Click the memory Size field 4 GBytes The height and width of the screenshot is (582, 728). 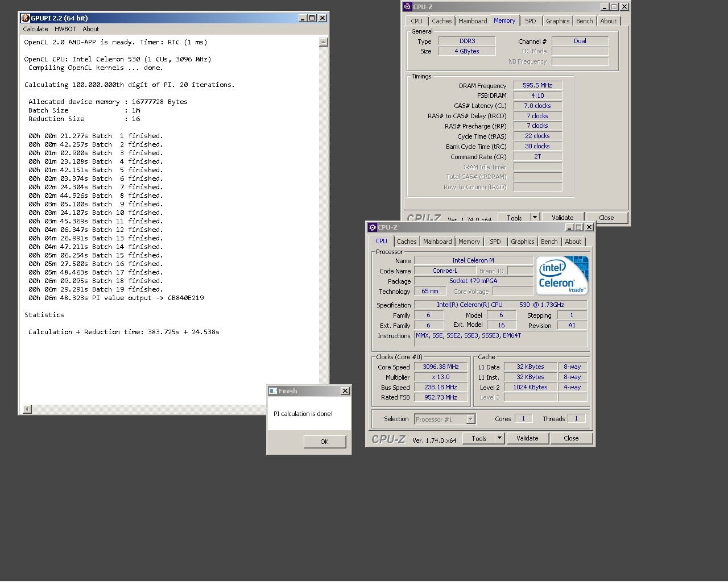[x=468, y=51]
